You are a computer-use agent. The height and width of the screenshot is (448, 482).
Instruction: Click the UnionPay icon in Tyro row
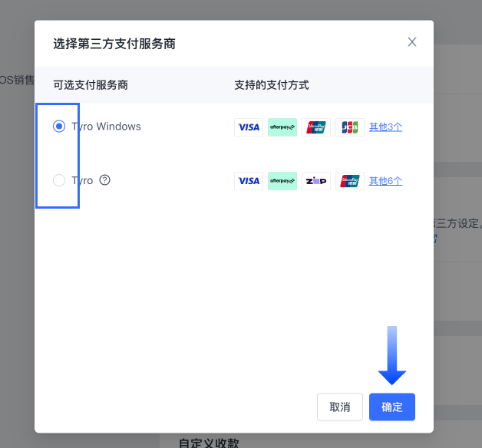(x=350, y=181)
